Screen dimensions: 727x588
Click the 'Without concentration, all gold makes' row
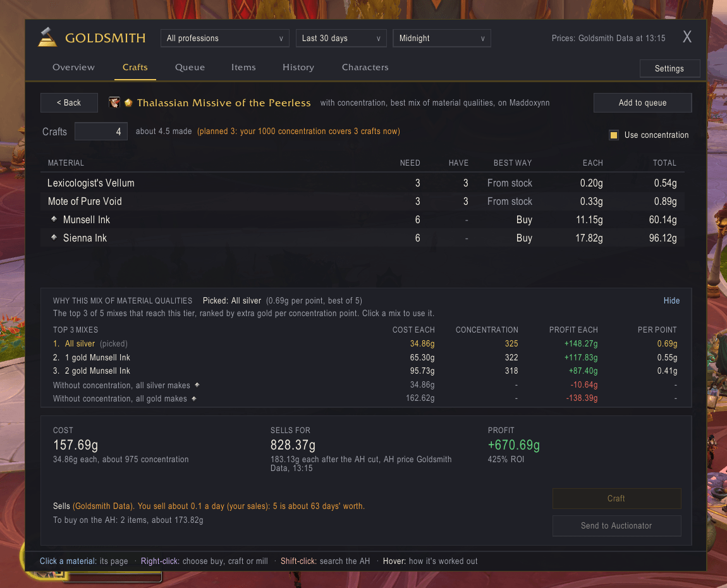(x=365, y=398)
